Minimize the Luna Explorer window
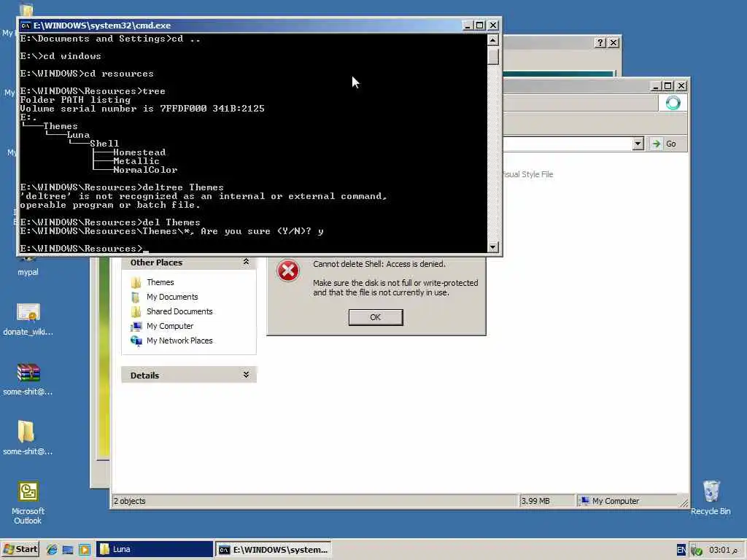747x560 pixels. [656, 86]
